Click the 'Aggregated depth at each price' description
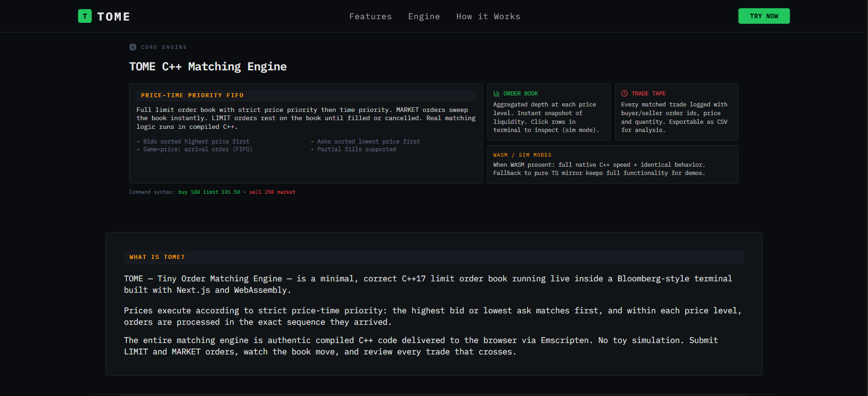This screenshot has height=396, width=868. click(546, 117)
